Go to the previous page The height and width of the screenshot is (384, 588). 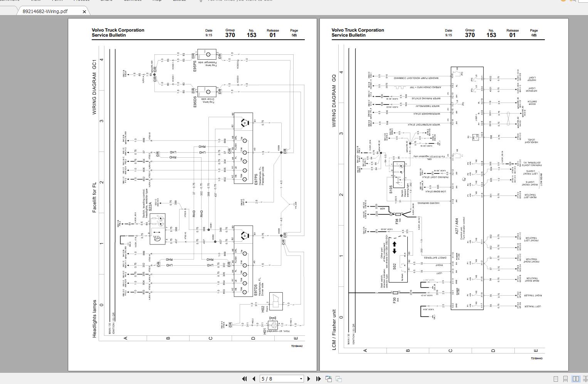click(x=254, y=379)
